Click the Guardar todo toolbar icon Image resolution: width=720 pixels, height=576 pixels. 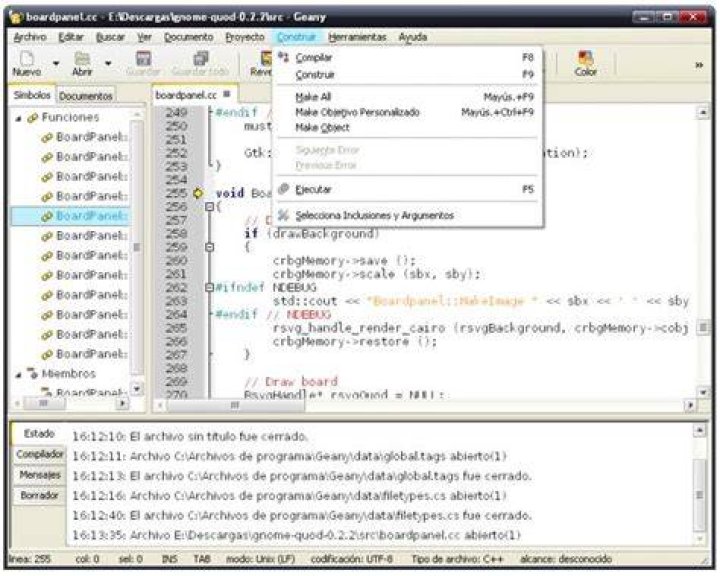201,58
